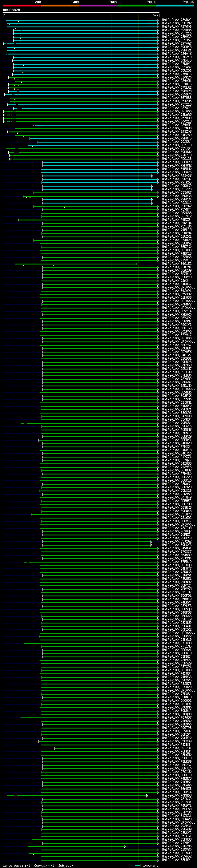Select hit UniRef100_B9SZ06
Screen dimensions: 197x868
click(176, 131)
